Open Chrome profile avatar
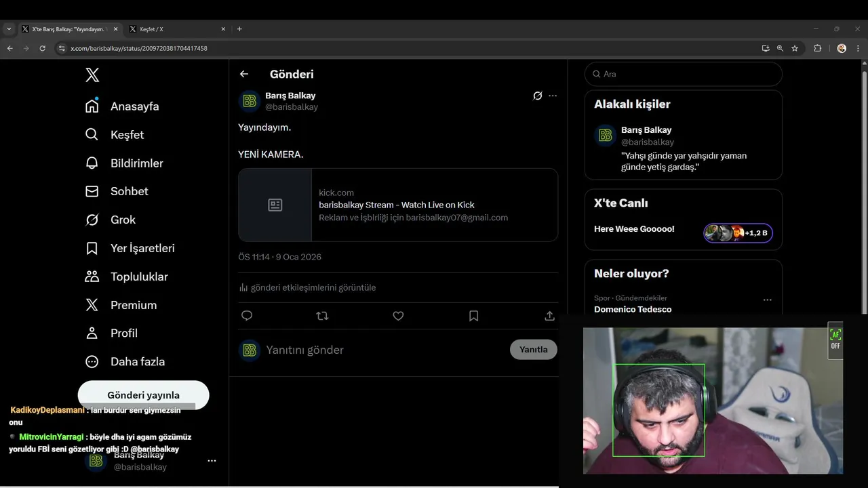The height and width of the screenshot is (488, 868). 842,48
